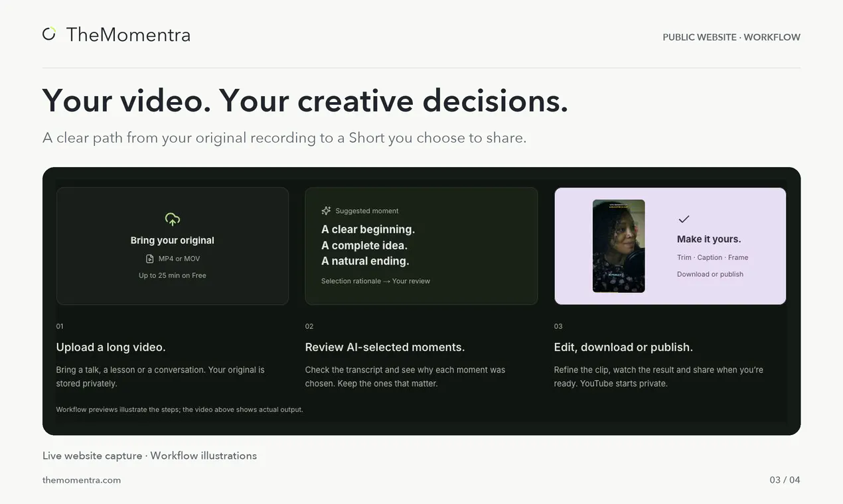Viewport: 843px width, 504px height.
Task: Click the TheMomentra circular logo icon
Action: pos(49,34)
